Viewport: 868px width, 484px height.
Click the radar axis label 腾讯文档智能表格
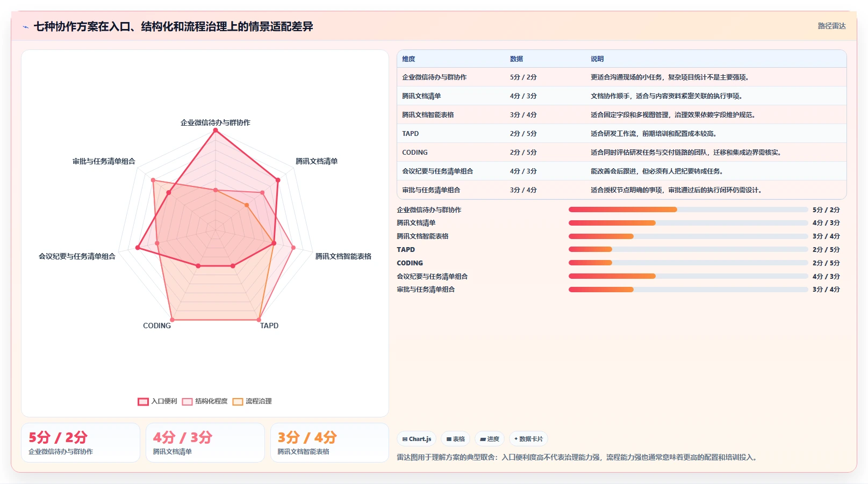pos(343,256)
